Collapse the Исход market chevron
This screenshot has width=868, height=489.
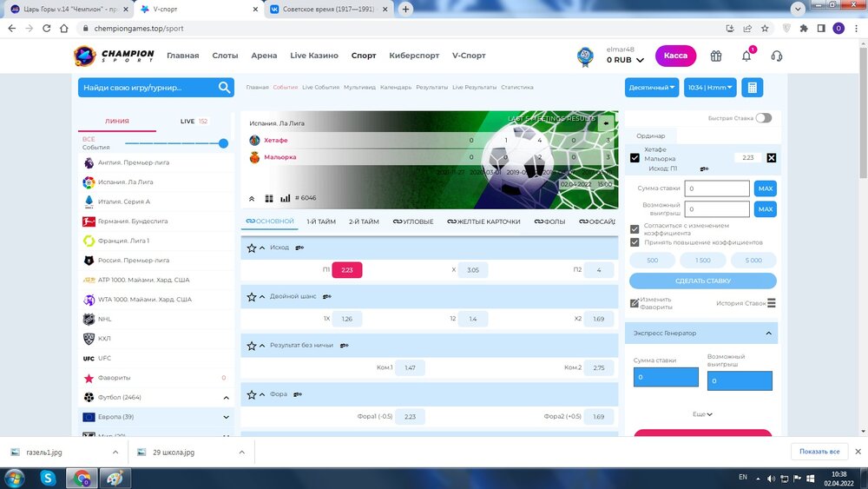(262, 248)
